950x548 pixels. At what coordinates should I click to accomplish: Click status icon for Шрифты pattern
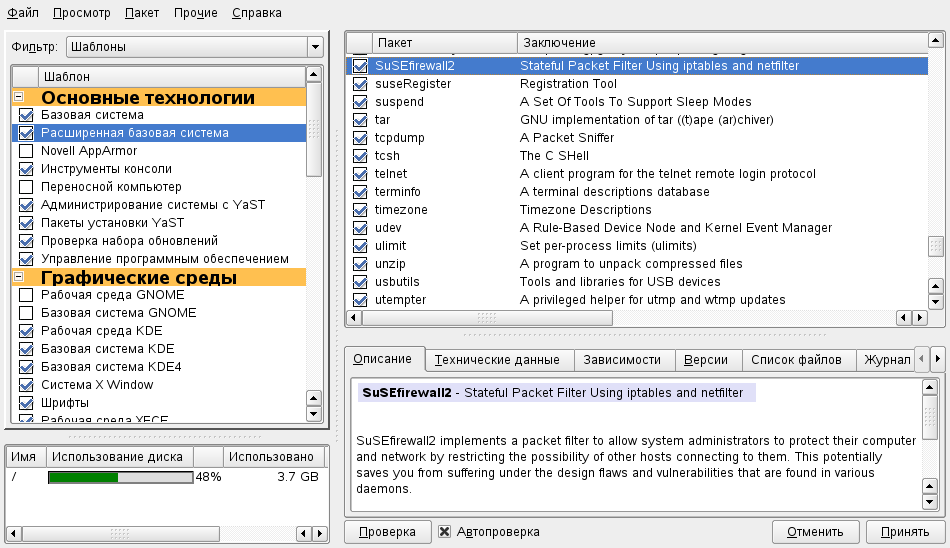click(26, 403)
